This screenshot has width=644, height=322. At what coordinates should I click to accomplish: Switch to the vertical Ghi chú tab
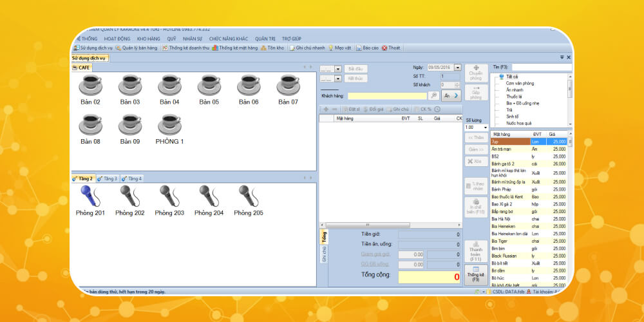pyautogui.click(x=324, y=254)
